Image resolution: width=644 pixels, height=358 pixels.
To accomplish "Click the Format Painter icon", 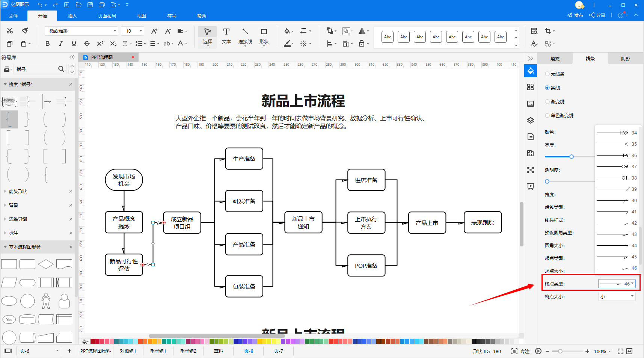I will (x=25, y=31).
